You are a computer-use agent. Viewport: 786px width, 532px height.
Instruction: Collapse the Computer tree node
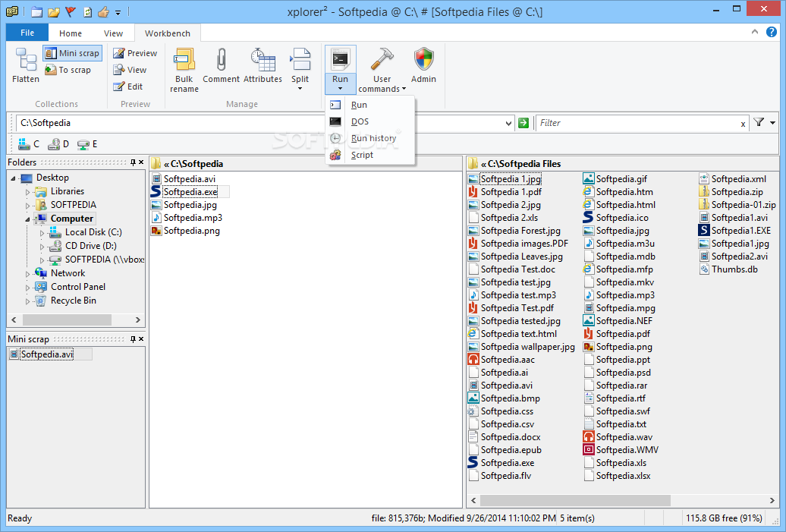pos(27,219)
